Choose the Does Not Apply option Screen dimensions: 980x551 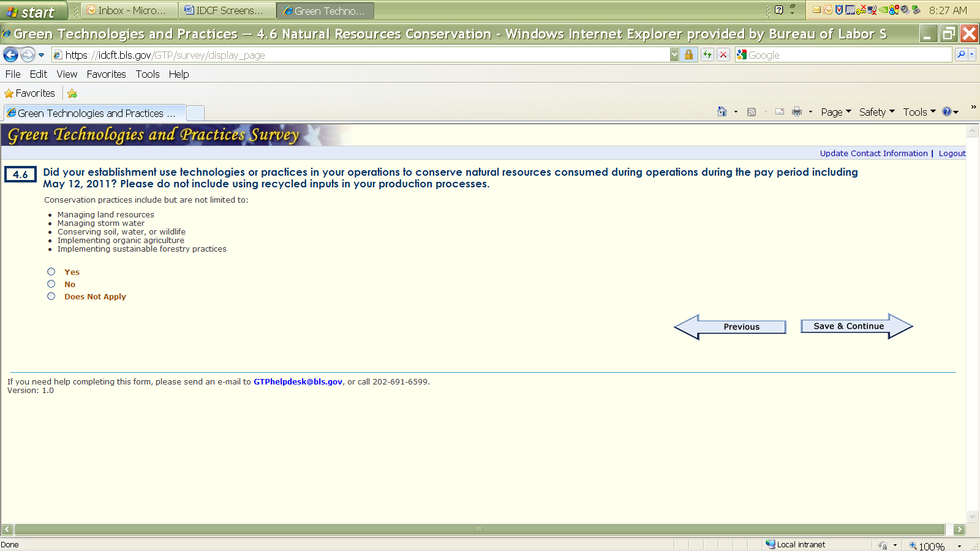[51, 296]
